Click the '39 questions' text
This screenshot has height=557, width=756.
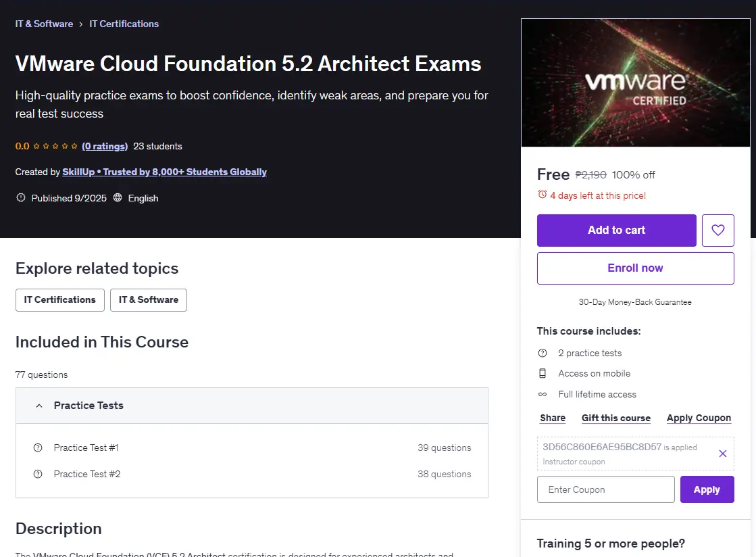tap(444, 447)
